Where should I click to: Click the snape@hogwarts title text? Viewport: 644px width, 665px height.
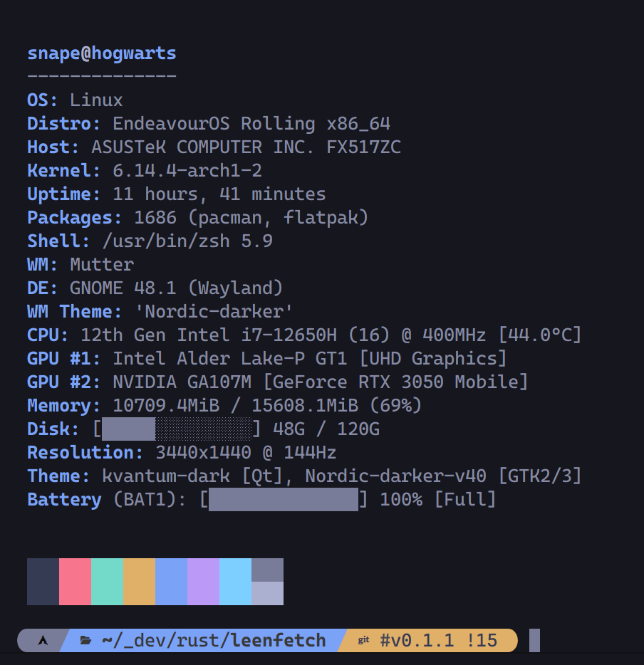point(102,53)
